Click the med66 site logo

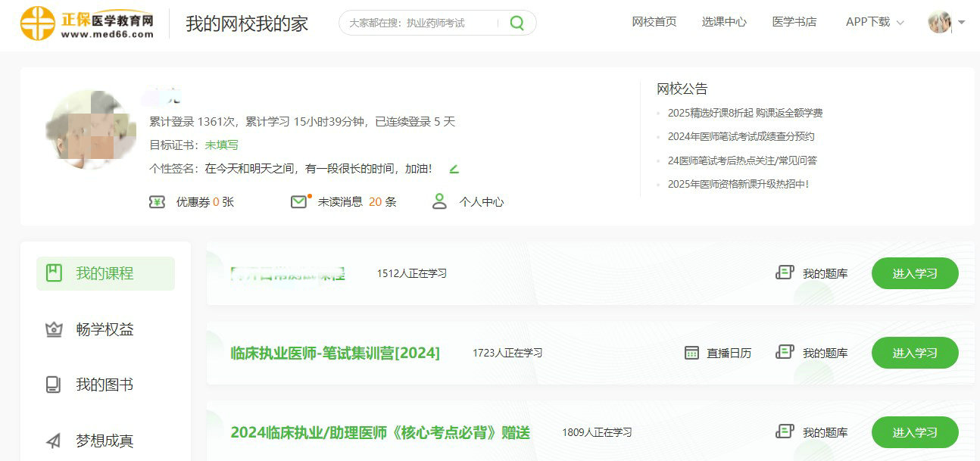point(87,23)
